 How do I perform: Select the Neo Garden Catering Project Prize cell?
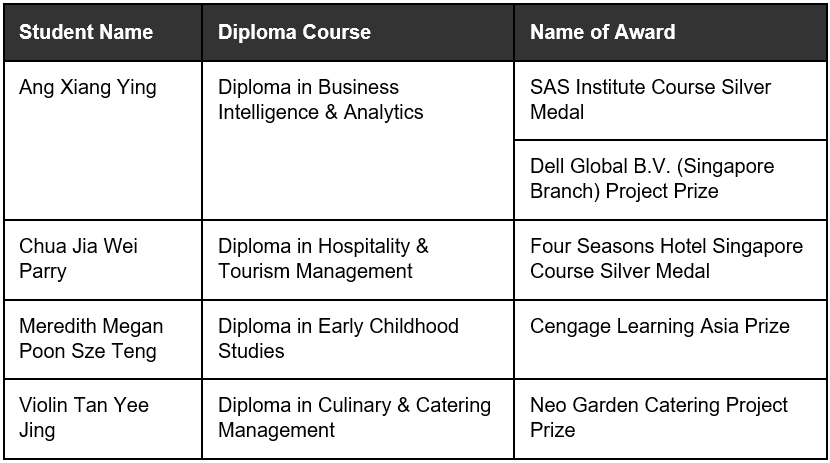(670, 419)
